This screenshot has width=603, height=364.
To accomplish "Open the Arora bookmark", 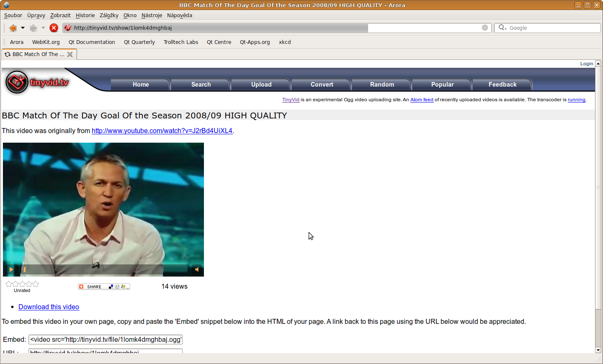I will (17, 42).
